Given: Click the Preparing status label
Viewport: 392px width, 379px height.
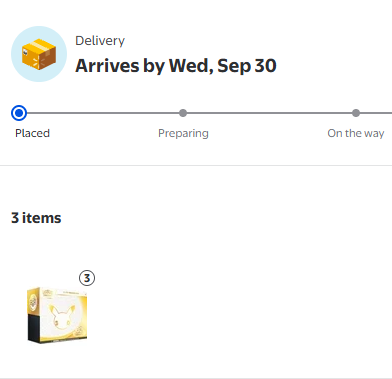Looking at the screenshot, I should (x=183, y=133).
